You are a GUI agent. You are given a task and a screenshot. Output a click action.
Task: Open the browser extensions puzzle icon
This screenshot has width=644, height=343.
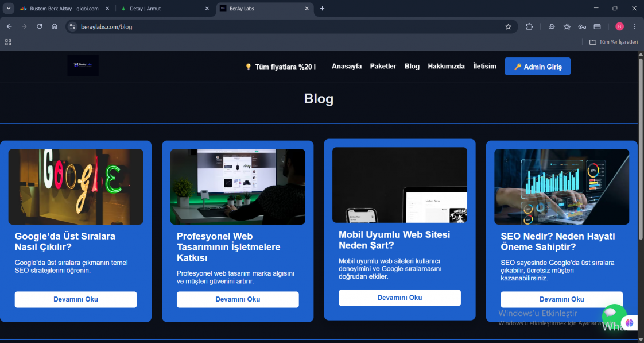[529, 26]
